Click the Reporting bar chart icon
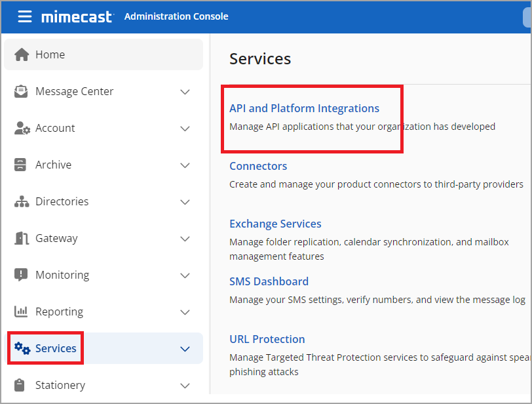532x404 pixels. tap(21, 312)
